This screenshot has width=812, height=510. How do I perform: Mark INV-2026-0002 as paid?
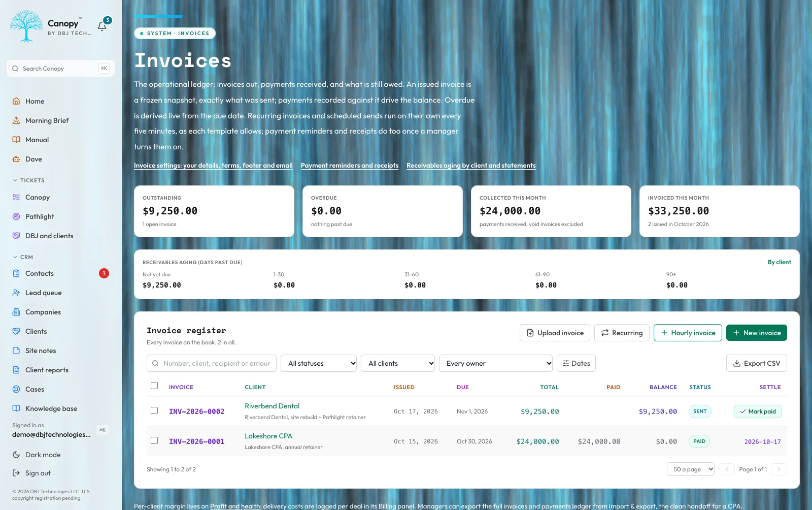point(758,411)
